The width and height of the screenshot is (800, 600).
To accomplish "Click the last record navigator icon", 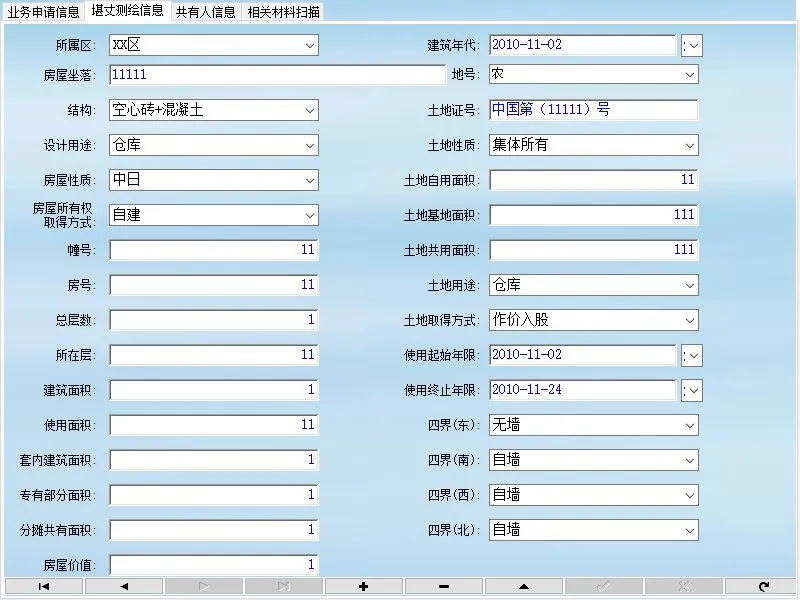I will (282, 585).
